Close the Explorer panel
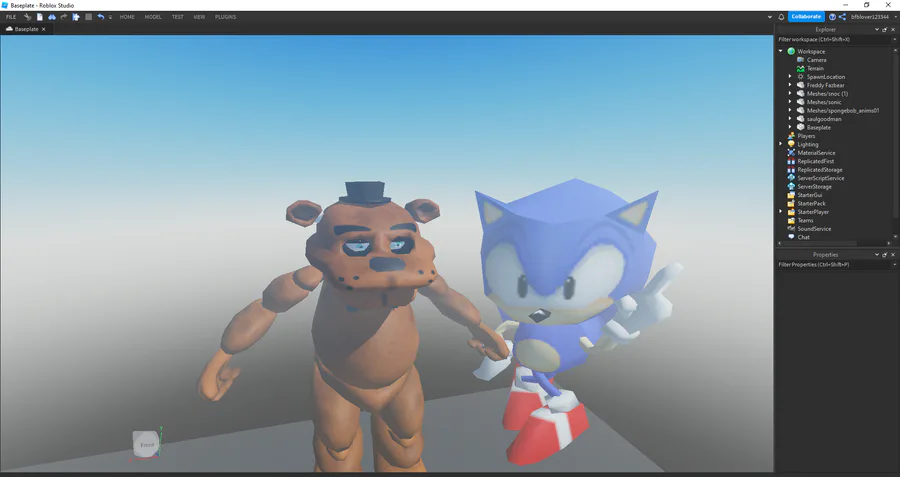Screen dimensions: 900x477 pos(893,29)
